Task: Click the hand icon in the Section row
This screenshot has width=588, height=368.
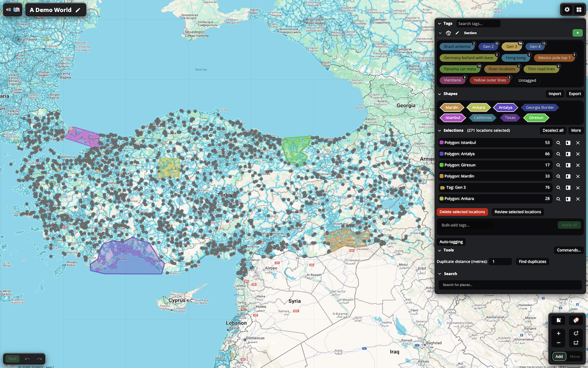Action: coord(448,33)
